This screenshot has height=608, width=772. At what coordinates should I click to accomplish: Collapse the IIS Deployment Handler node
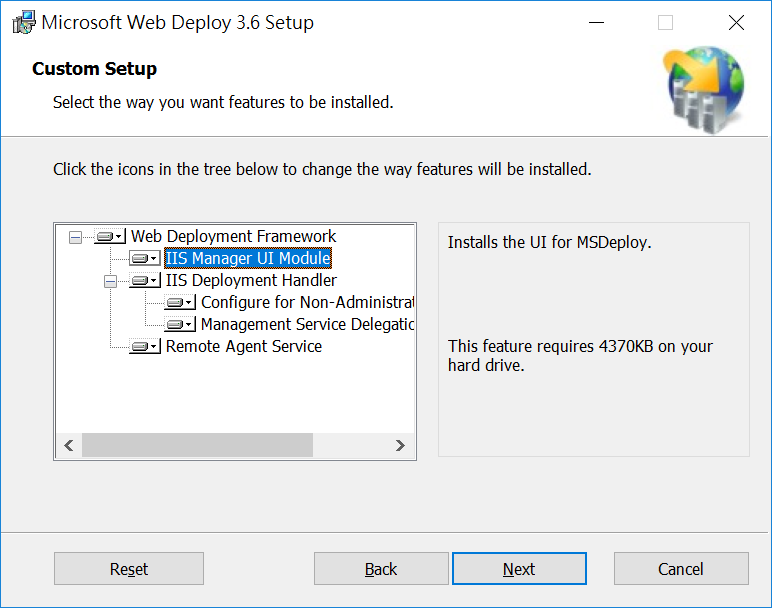click(110, 282)
